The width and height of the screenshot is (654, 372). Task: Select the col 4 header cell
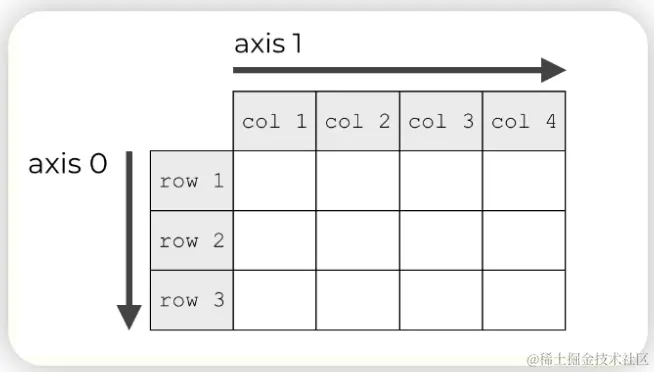tap(524, 121)
